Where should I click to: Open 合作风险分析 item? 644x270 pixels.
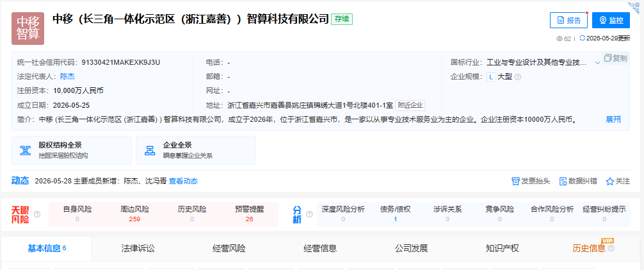[x=552, y=214]
